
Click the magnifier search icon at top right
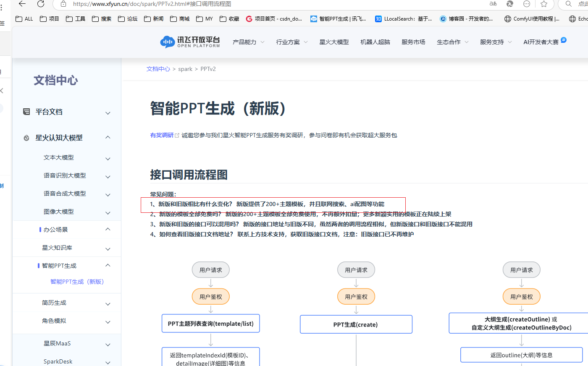569,4
